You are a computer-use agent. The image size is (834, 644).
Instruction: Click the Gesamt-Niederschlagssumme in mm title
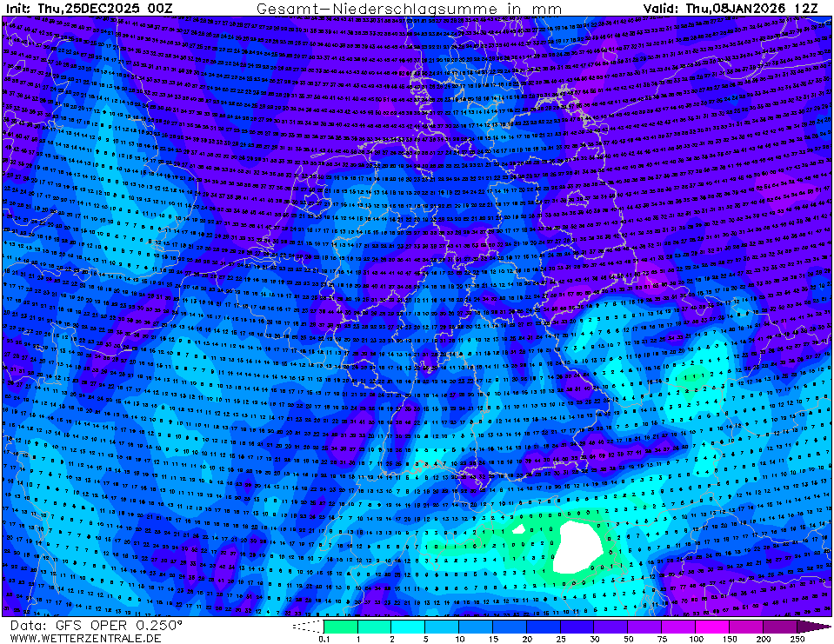tap(409, 9)
